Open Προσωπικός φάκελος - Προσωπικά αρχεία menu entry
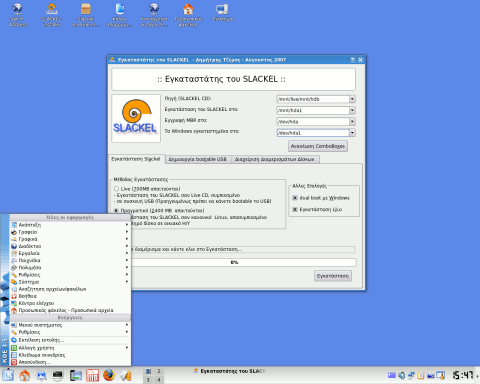This screenshot has height=384, width=480. tap(70, 310)
